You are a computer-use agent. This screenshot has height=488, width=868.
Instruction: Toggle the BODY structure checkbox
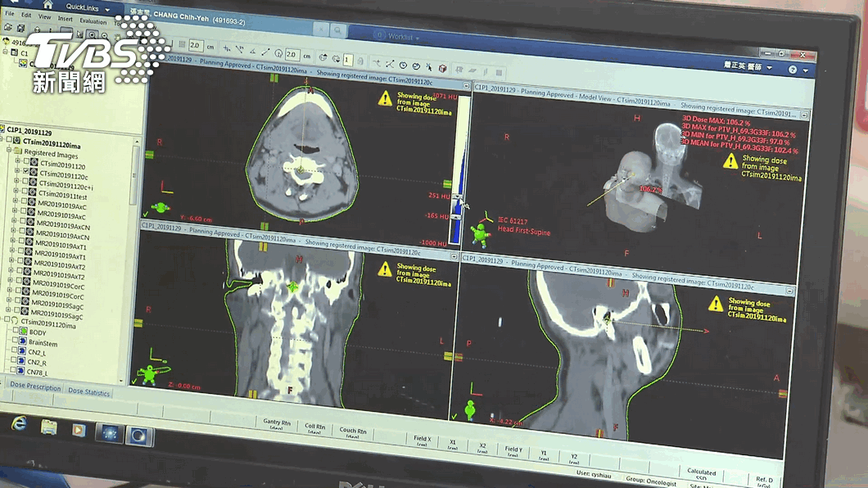[x=16, y=330]
